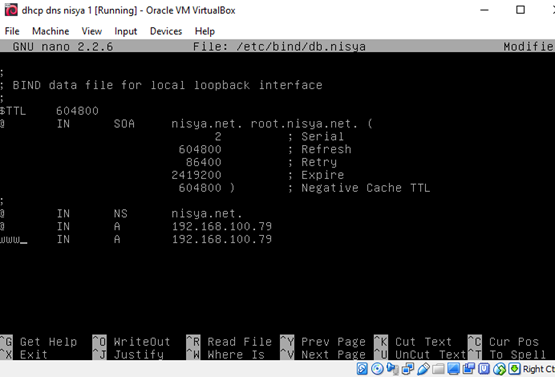Open the File menu
The height and width of the screenshot is (377, 555).
12,31
